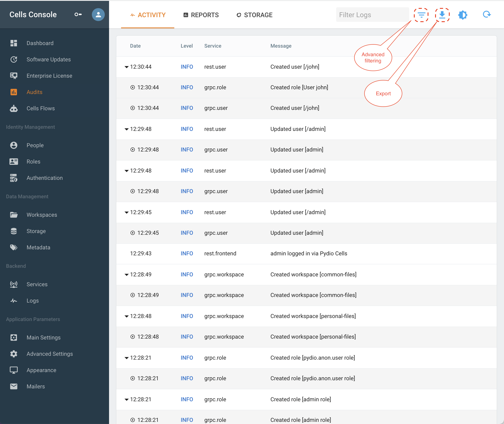Click the People account icon
Screen dimensions: 504x424
(x=14, y=145)
